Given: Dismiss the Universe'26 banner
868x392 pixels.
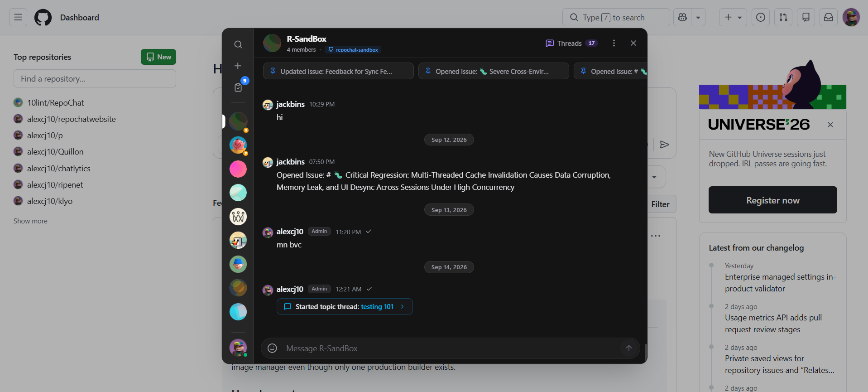Looking at the screenshot, I should (x=830, y=125).
